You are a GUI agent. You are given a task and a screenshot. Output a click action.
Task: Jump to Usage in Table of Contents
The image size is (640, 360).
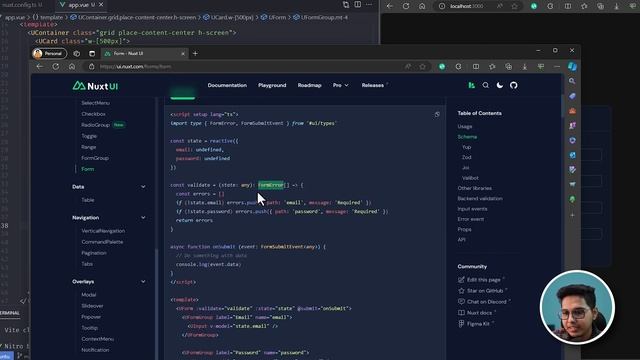[x=464, y=127]
